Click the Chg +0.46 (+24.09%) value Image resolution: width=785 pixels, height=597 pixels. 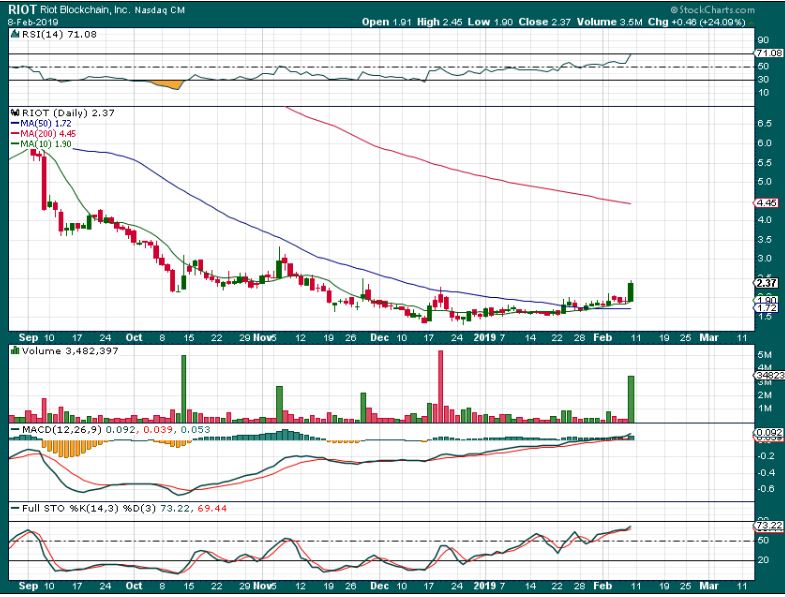click(696, 22)
